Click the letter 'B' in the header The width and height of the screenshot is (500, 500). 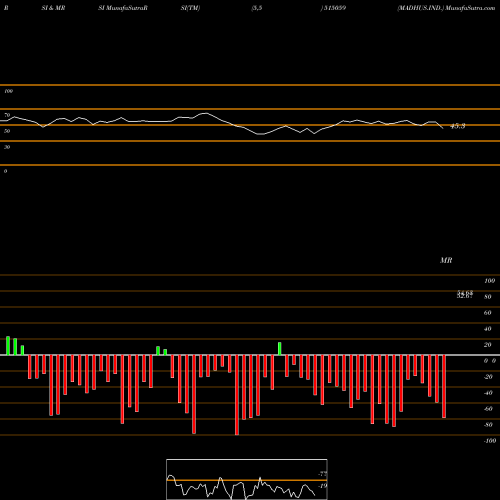tap(6, 8)
